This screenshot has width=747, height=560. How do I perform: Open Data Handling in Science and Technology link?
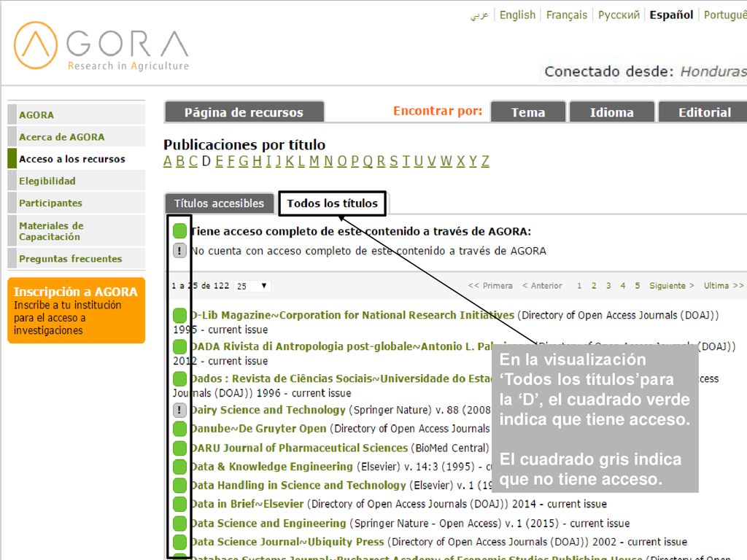pyautogui.click(x=298, y=485)
